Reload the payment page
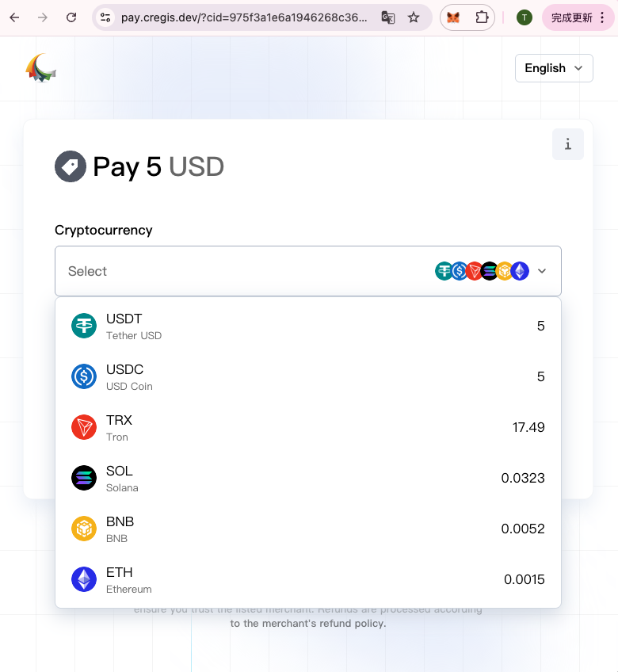Screen dimensions: 618x672 click(71, 17)
